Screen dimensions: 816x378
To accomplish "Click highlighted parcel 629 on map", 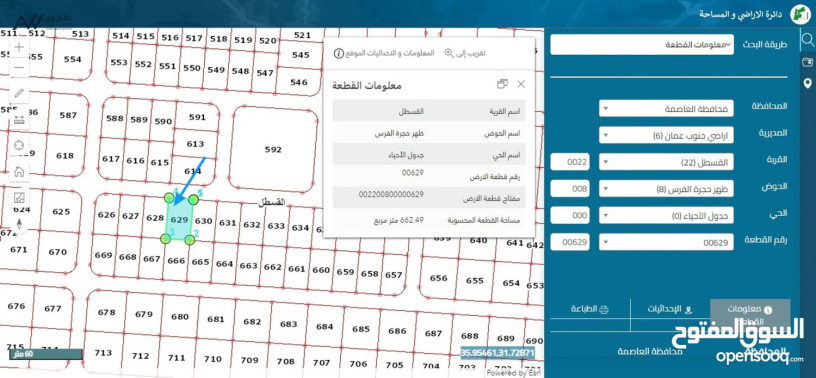I will tap(180, 220).
